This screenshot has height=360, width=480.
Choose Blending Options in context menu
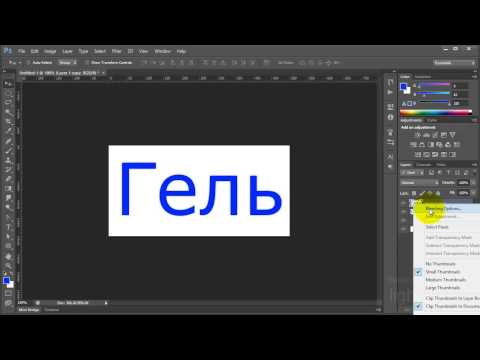pyautogui.click(x=443, y=209)
